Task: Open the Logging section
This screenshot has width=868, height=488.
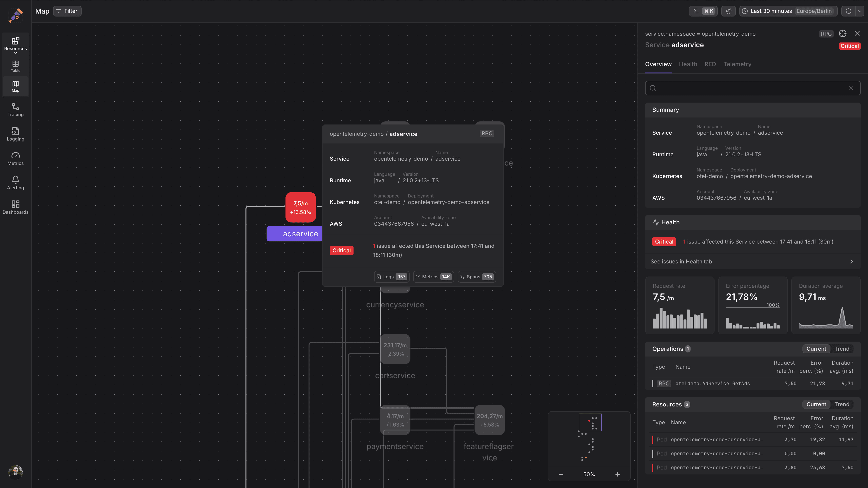Action: click(x=16, y=134)
